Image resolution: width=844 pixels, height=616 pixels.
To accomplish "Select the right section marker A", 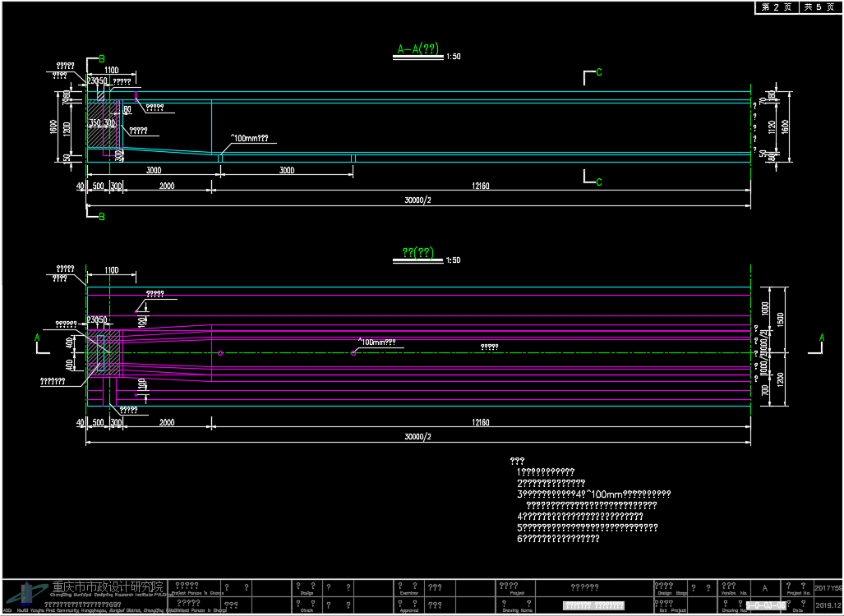I will click(821, 338).
